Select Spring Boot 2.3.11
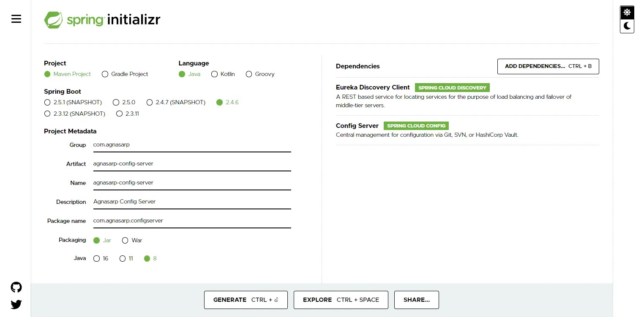 (x=128, y=114)
